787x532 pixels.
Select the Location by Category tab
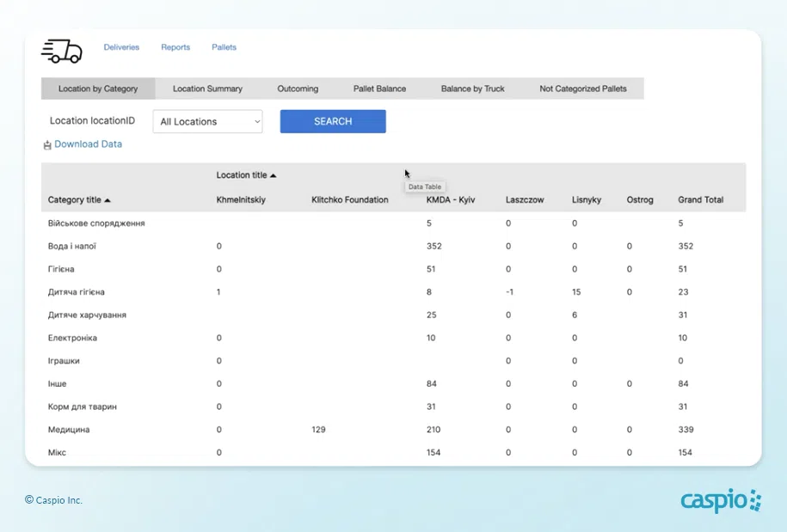pyautogui.click(x=98, y=89)
